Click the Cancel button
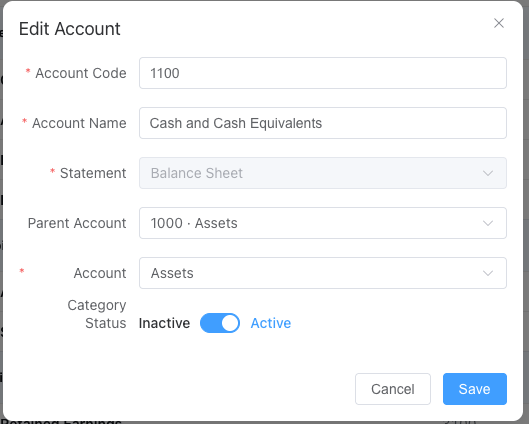This screenshot has height=424, width=529. click(x=393, y=389)
